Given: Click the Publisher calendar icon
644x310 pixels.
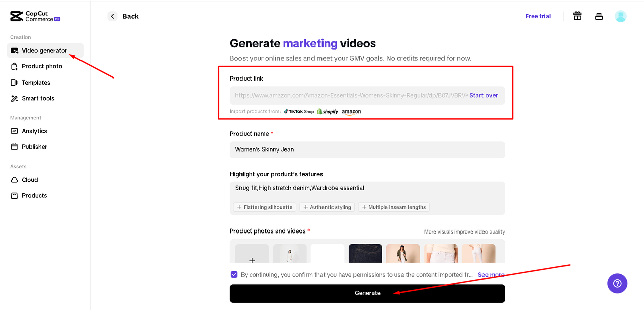Looking at the screenshot, I should pyautogui.click(x=14, y=147).
